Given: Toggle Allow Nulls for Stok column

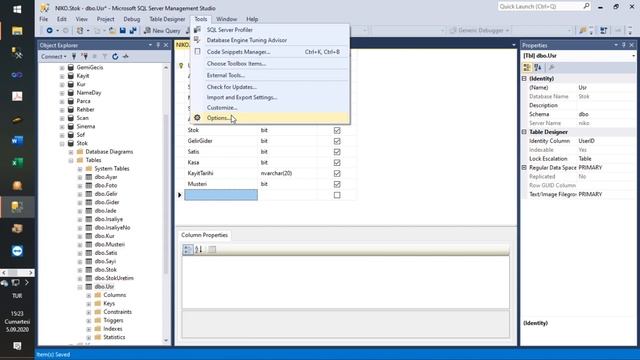Looking at the screenshot, I should [x=337, y=131].
